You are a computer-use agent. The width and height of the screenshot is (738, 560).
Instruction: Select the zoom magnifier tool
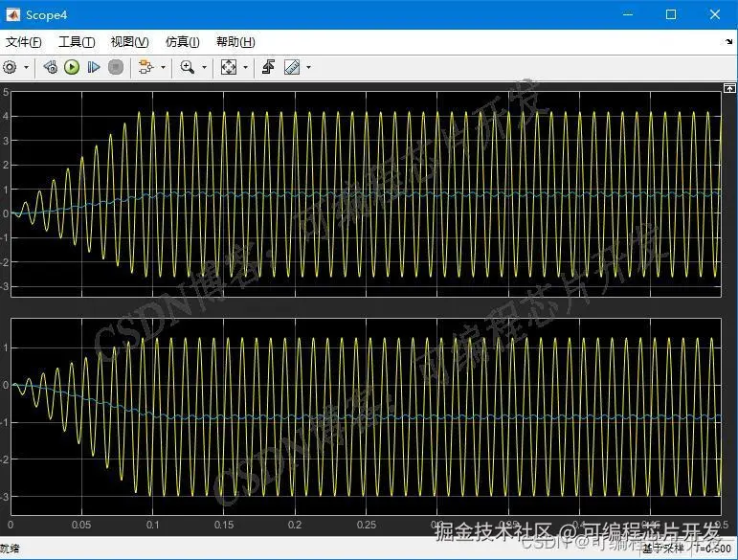tap(188, 67)
